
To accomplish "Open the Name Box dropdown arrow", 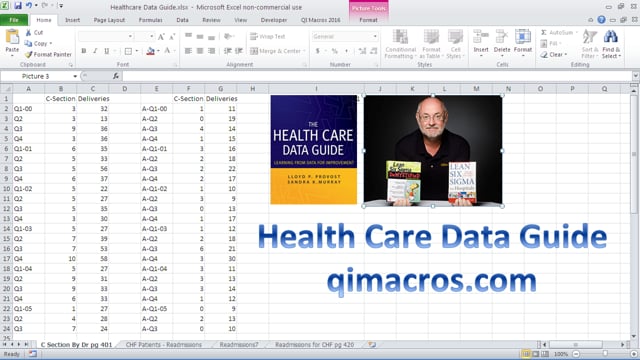I will click(75, 76).
